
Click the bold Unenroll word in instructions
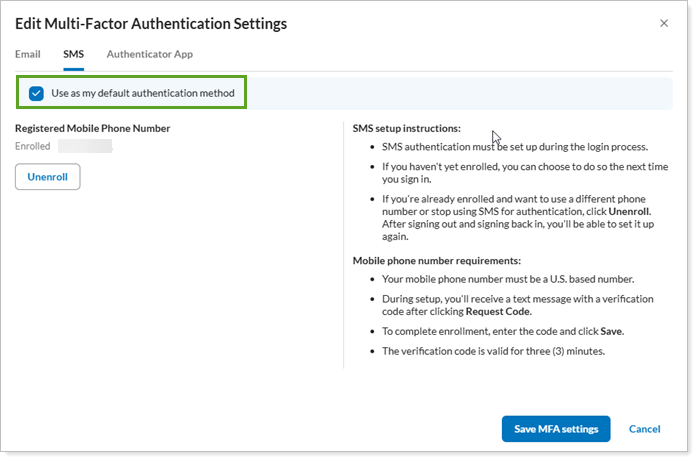tap(629, 213)
